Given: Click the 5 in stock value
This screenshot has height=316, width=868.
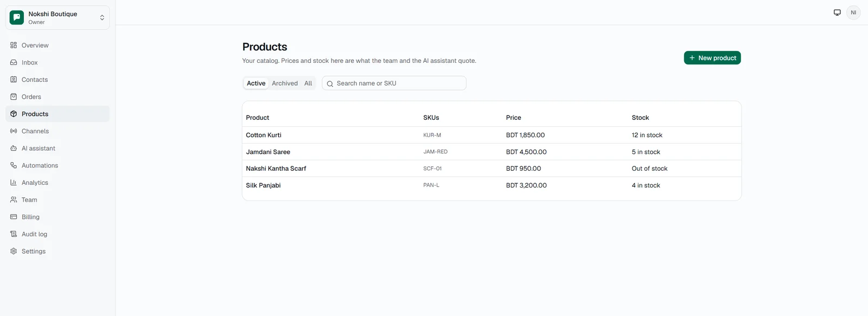Looking at the screenshot, I should 646,152.
